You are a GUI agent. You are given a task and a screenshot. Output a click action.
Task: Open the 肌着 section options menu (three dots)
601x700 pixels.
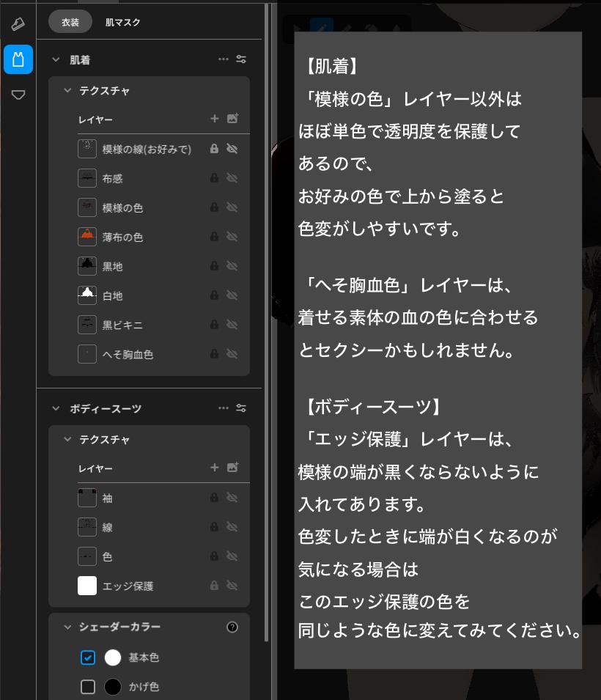point(224,59)
